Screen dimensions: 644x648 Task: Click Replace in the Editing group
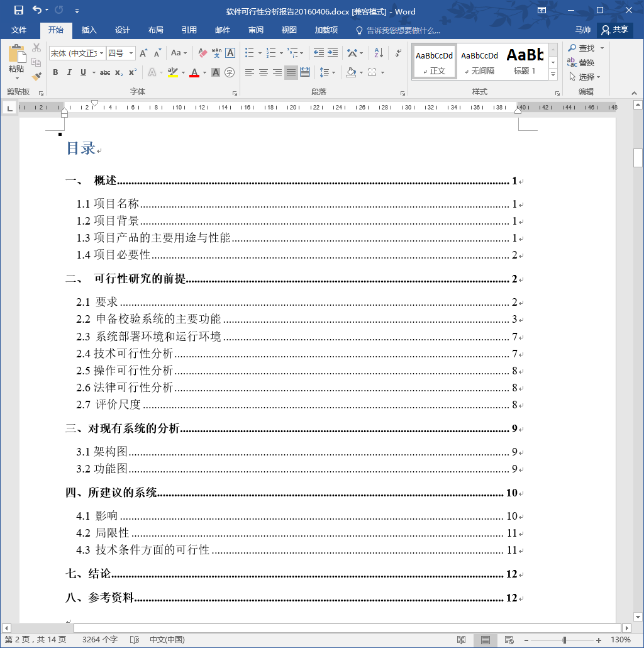pos(581,62)
